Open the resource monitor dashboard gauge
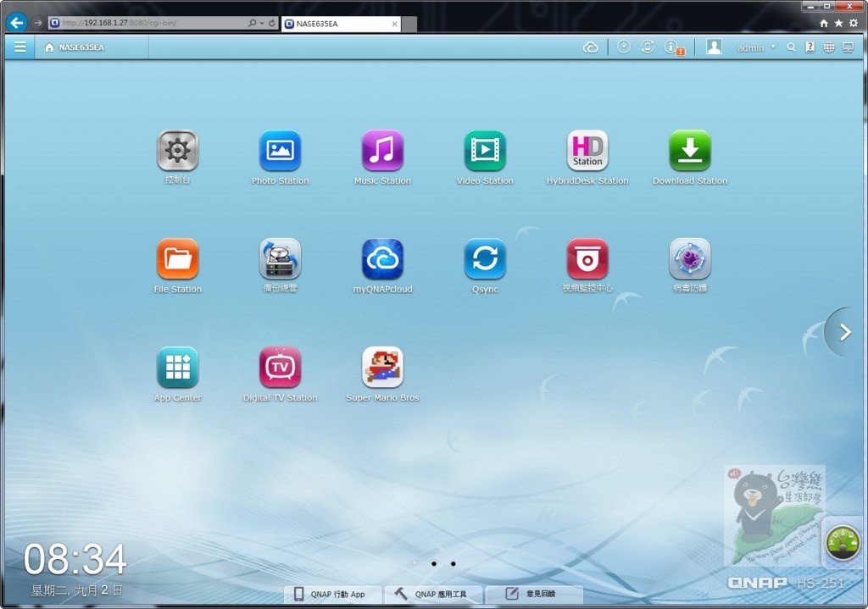 coord(843,543)
